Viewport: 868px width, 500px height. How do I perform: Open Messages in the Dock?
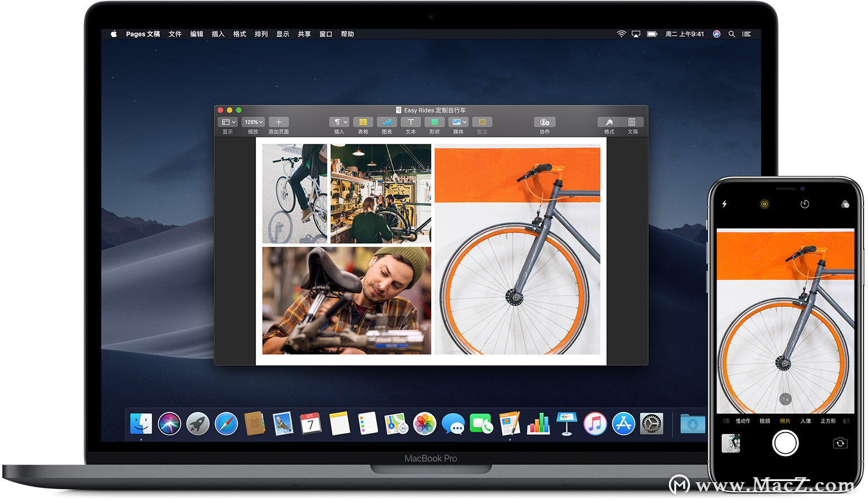pos(453,424)
